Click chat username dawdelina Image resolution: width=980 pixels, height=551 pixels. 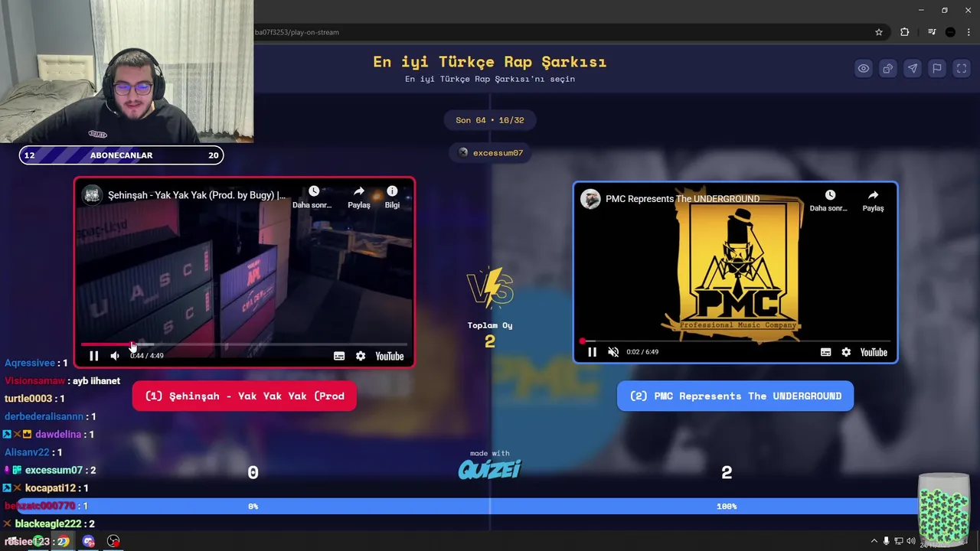(58, 435)
